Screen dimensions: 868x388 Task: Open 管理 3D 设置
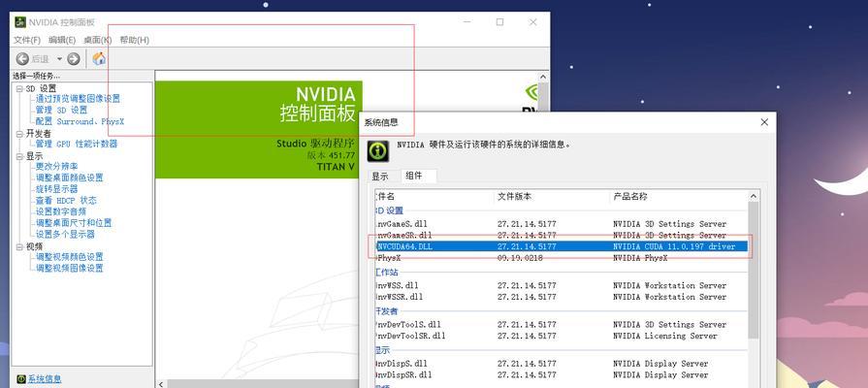[x=61, y=111]
